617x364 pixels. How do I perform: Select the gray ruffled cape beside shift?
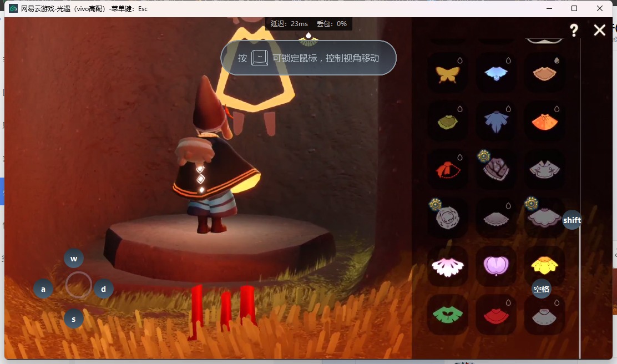[x=545, y=218]
